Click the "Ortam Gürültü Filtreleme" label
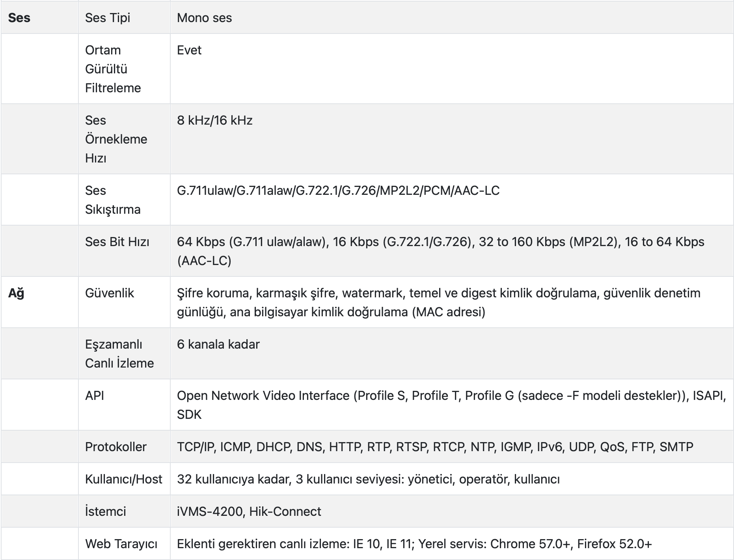This screenshot has width=734, height=560. pos(113,69)
